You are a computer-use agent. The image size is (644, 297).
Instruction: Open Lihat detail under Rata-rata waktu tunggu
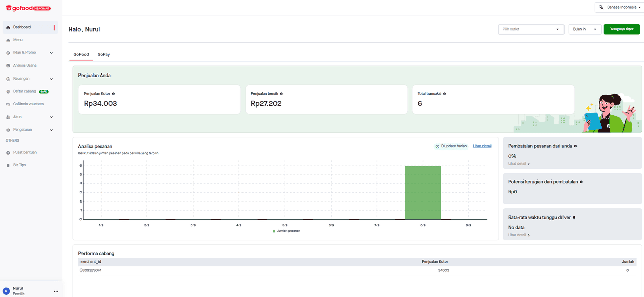pyautogui.click(x=519, y=235)
